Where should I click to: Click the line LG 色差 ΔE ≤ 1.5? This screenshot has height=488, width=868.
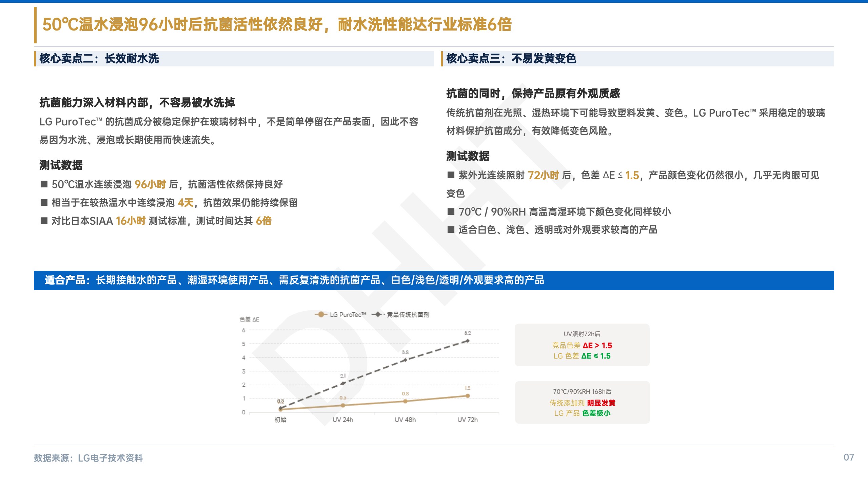pyautogui.click(x=582, y=356)
